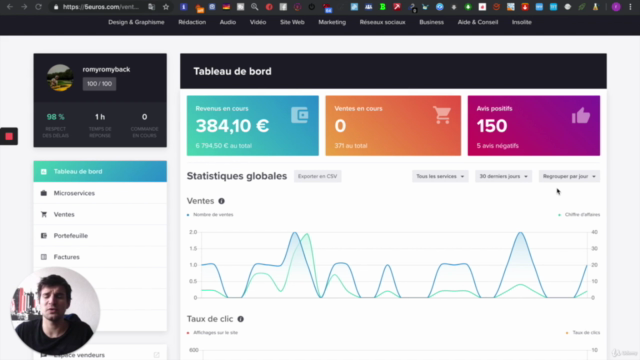The image size is (640, 360).
Task: Open the purple Chrome profile avatar
Action: [616, 7]
